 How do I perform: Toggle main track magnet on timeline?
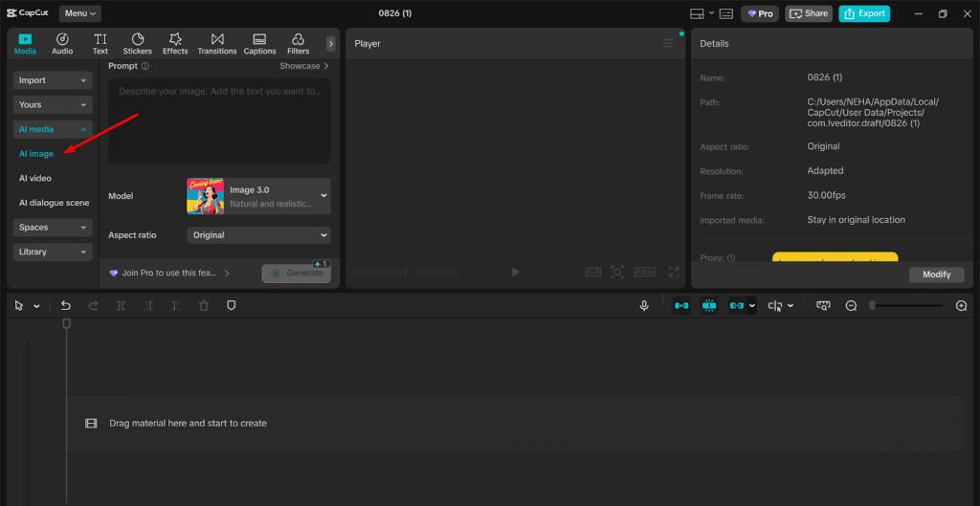681,305
